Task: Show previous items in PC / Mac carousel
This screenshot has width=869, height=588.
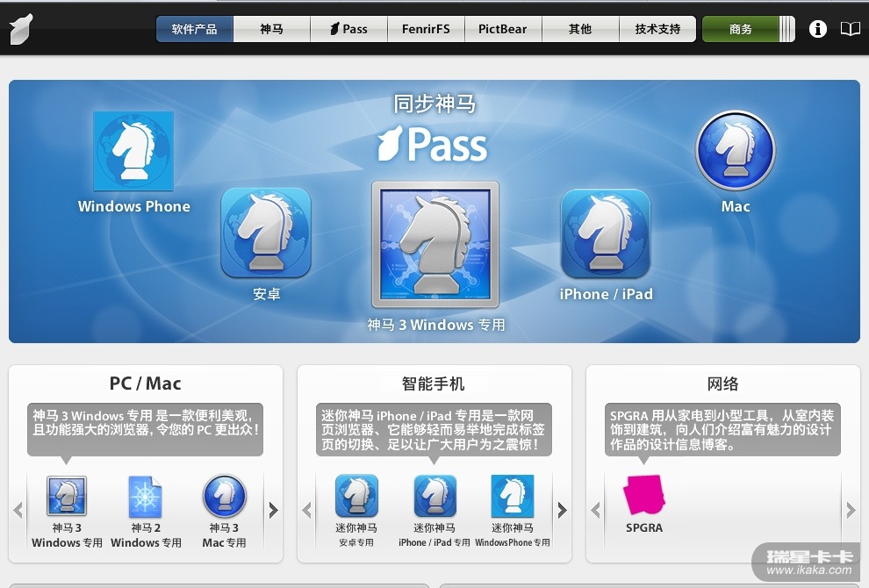Action: (x=18, y=510)
